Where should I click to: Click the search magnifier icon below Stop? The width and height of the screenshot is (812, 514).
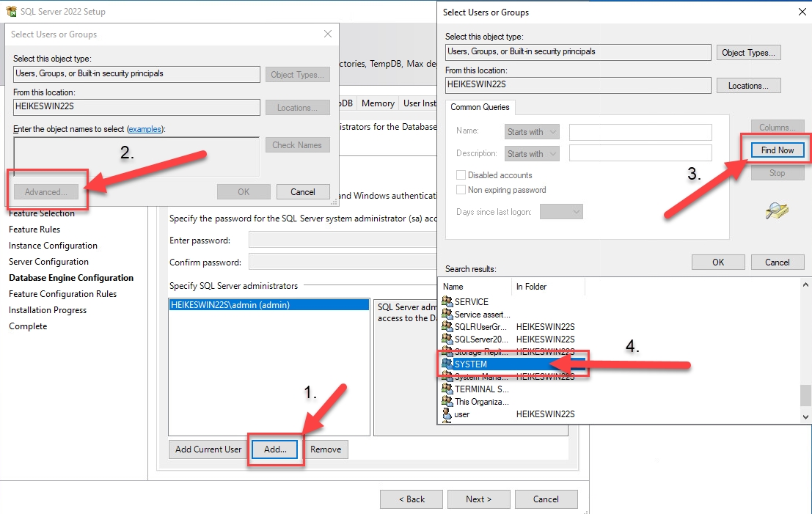777,210
